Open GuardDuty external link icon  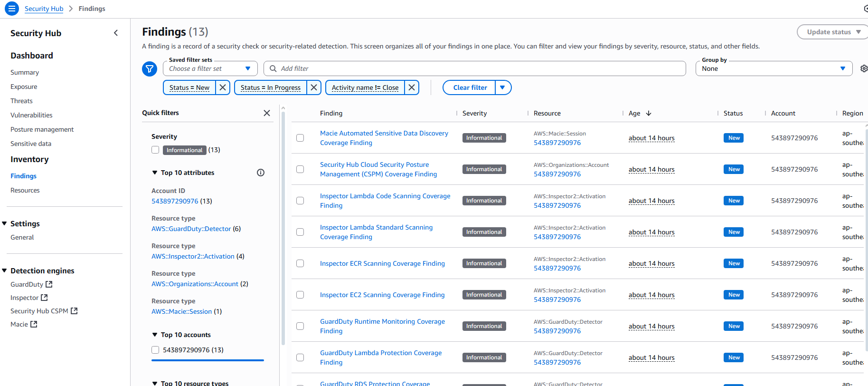pos(49,284)
